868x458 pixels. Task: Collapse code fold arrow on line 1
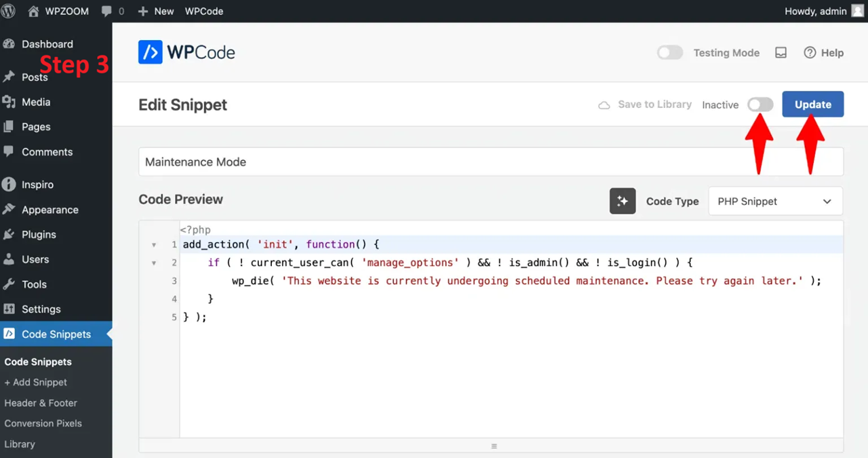pyautogui.click(x=154, y=245)
